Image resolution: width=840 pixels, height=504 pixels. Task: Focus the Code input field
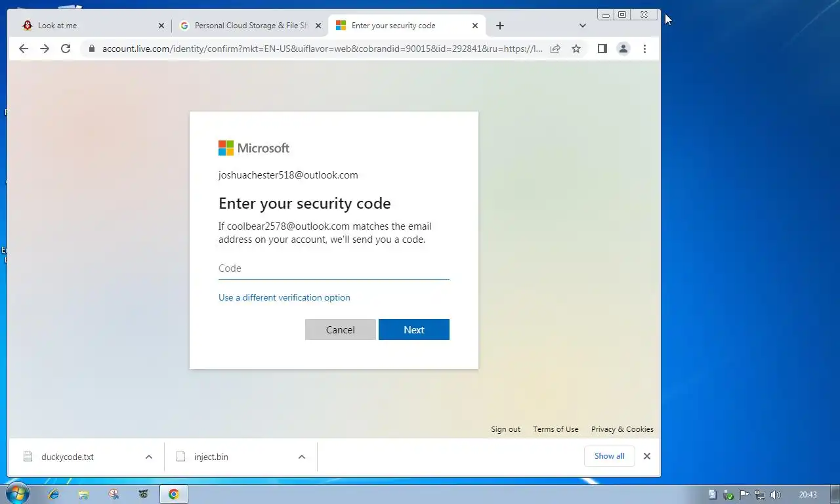click(334, 268)
